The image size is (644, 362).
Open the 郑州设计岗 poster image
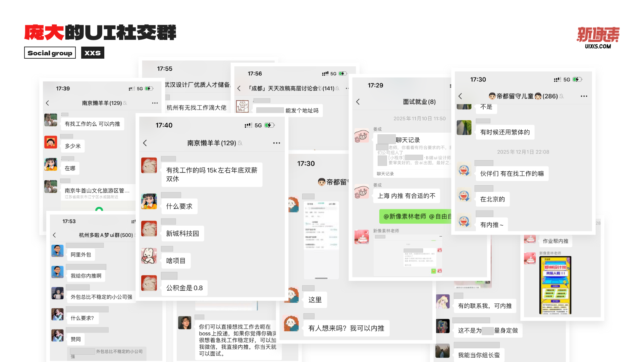click(x=555, y=285)
